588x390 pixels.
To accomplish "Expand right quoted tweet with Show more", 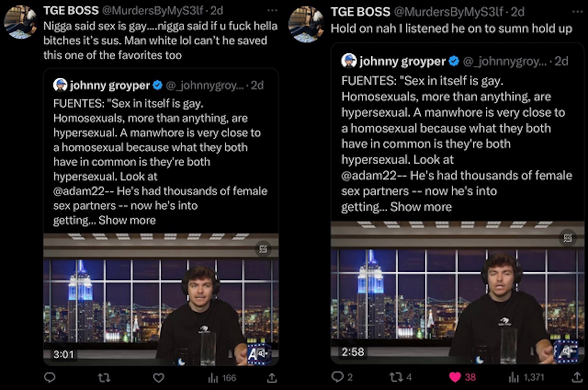I will click(x=421, y=207).
